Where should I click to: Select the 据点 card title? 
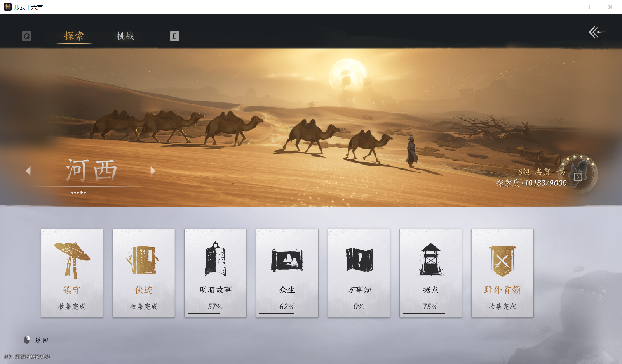tap(430, 290)
